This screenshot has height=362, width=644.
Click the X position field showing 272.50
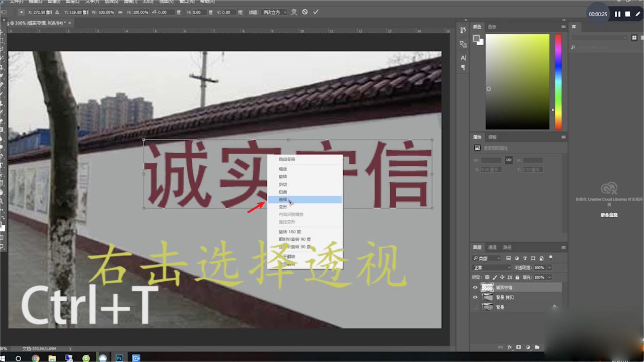point(42,12)
